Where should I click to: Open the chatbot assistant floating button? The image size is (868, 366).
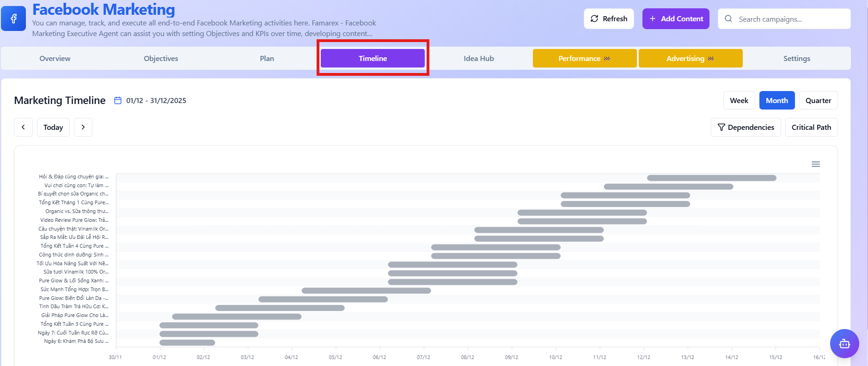click(x=844, y=343)
